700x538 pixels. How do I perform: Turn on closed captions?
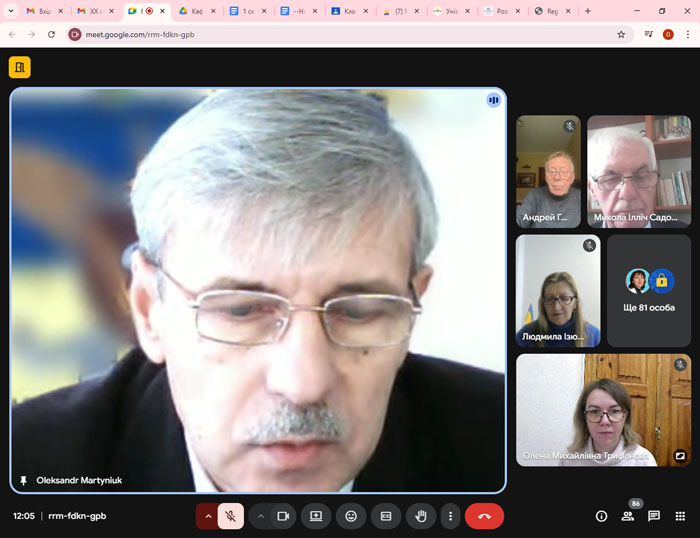tap(386, 516)
